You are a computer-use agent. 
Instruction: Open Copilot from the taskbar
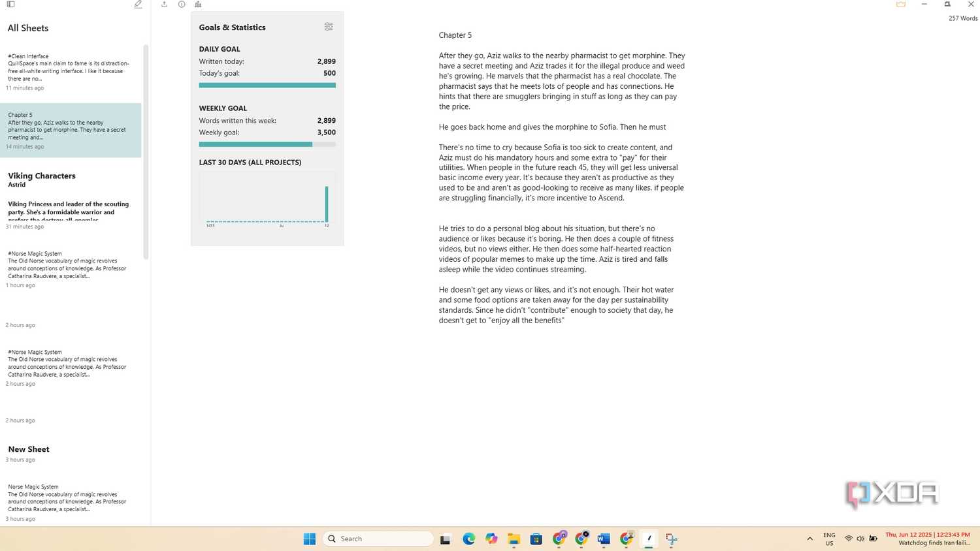click(x=491, y=539)
